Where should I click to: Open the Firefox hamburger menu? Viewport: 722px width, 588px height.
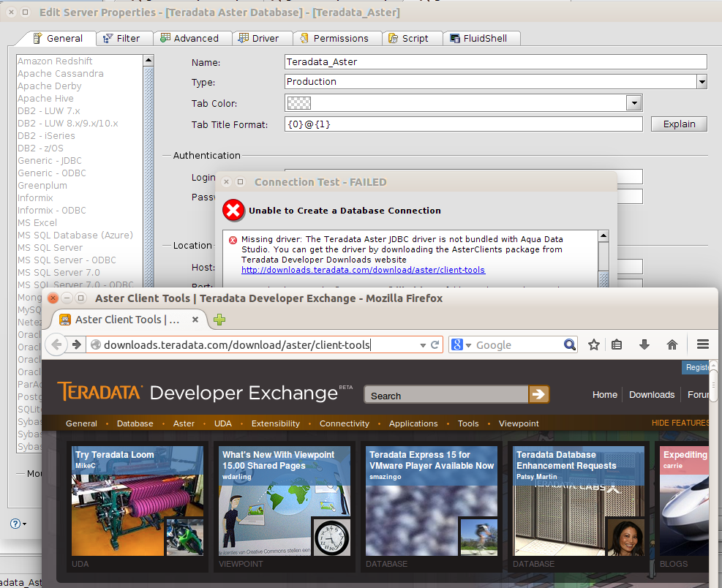703,344
